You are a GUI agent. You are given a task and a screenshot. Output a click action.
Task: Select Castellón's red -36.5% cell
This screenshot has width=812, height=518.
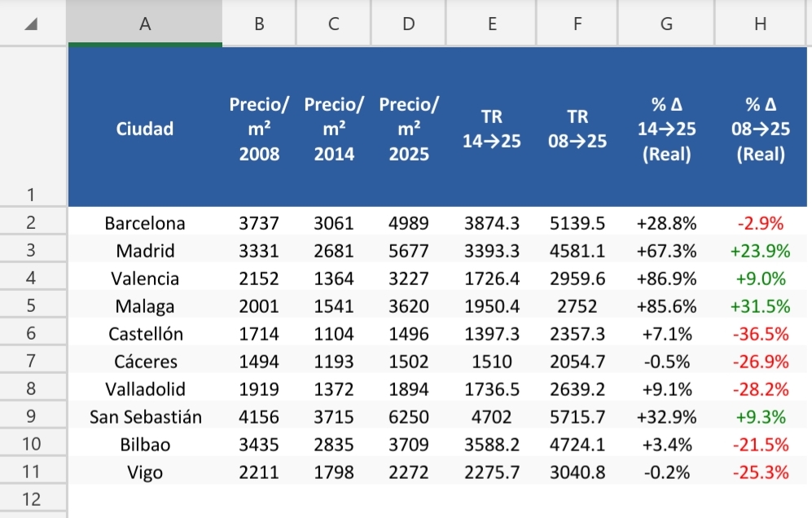[760, 334]
